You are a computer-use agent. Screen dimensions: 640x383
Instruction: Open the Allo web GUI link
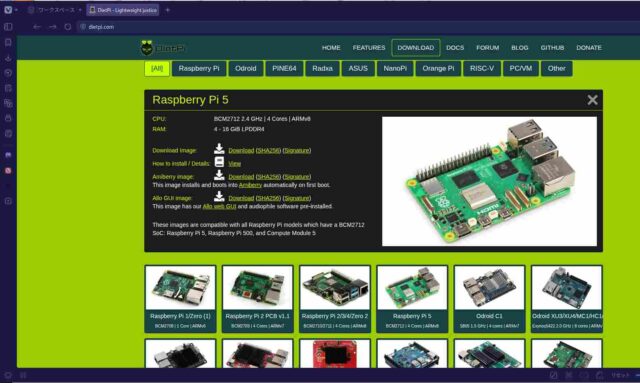point(219,207)
